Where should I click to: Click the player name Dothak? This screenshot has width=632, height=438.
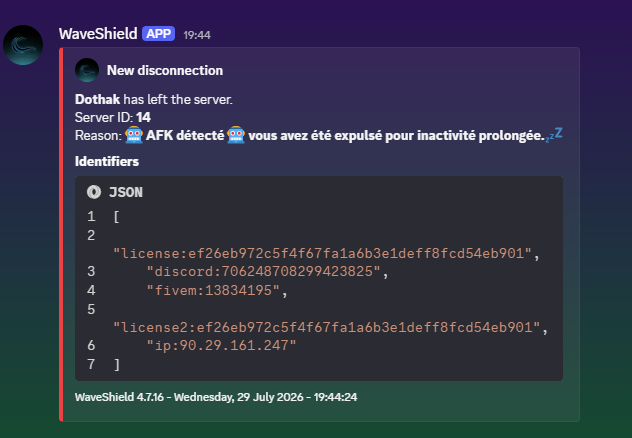pos(97,99)
